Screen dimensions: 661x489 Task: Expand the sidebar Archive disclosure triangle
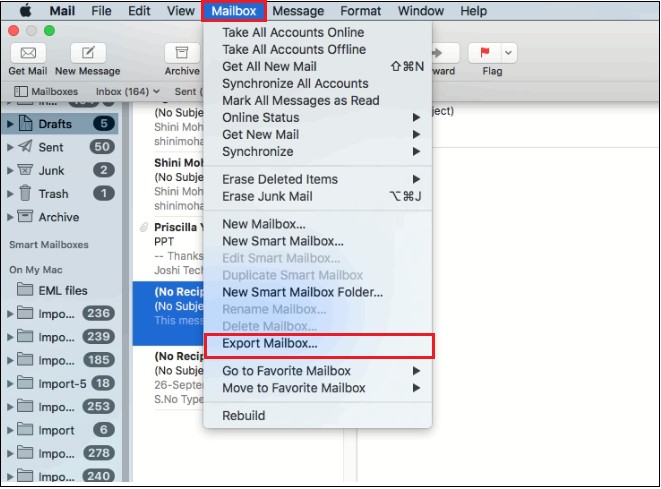tap(10, 217)
